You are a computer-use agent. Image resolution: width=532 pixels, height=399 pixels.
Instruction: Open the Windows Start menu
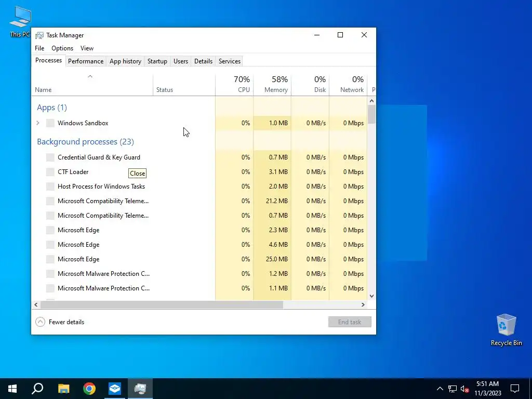[12, 389]
